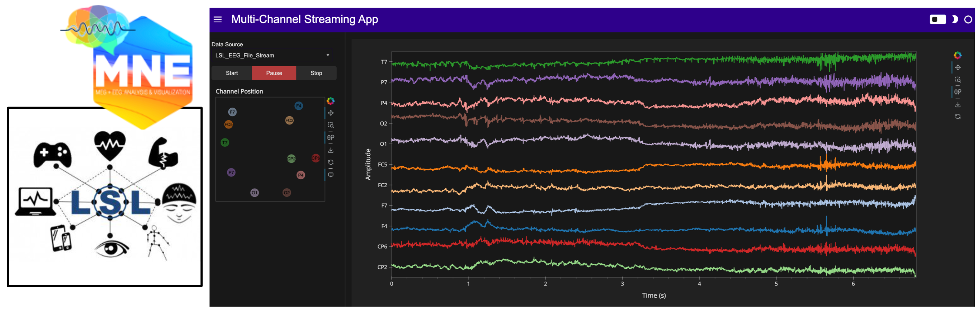Viewport: 980px width, 317px height.
Task: Click the 'O2' y-axis label
Action: pos(383,124)
